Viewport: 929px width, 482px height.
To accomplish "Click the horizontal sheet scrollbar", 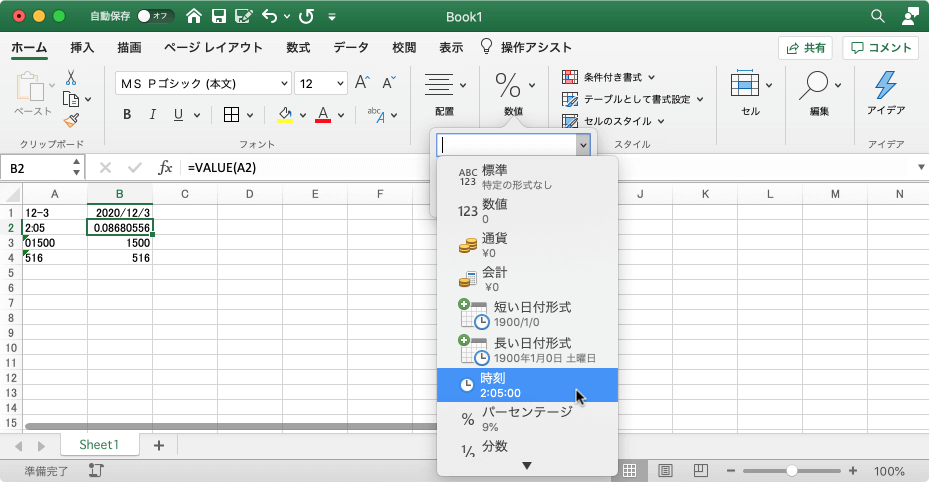I will [231, 426].
